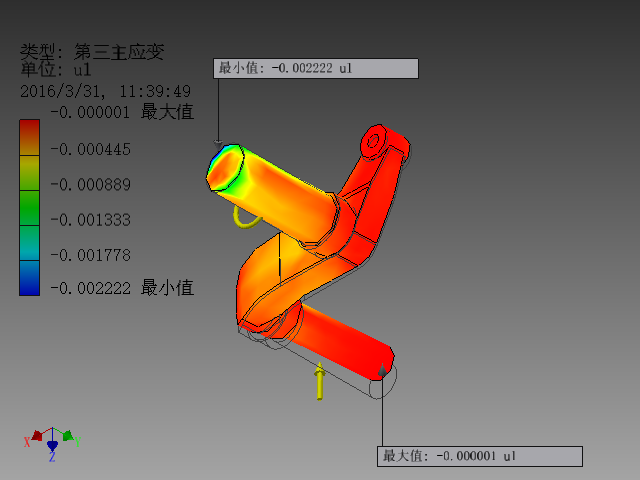The image size is (640, 480).
Task: Click the minimum probe marker on the shaft end
Action: 218,145
